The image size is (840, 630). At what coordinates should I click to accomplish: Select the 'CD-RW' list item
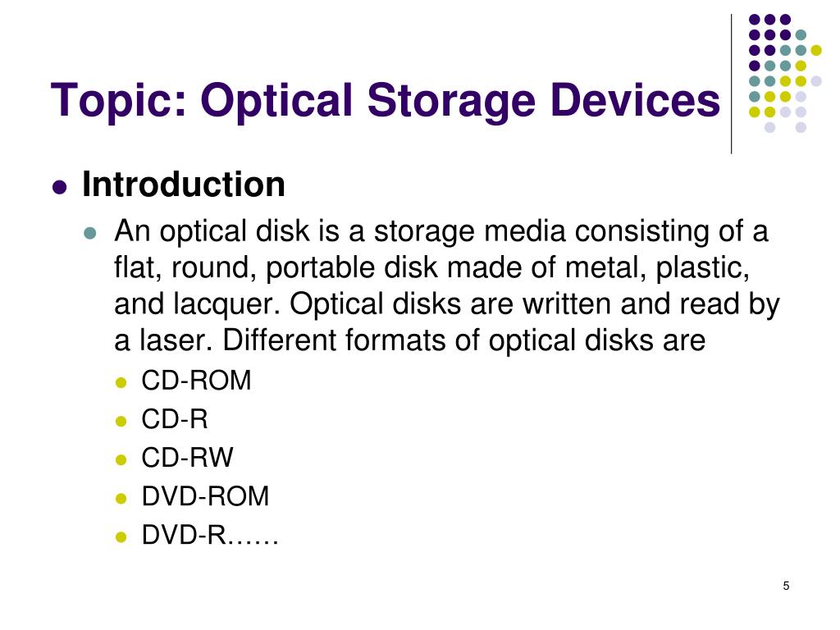point(187,458)
